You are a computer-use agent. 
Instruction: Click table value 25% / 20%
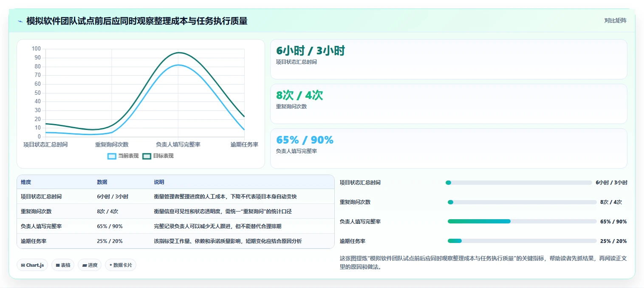[110, 241]
